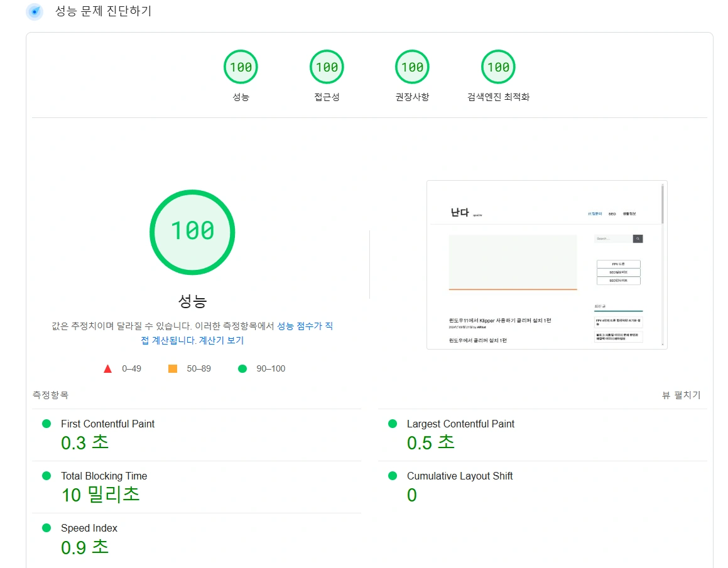Click the search magnifier icon in the site preview
This screenshot has width=728, height=568.
638,238
